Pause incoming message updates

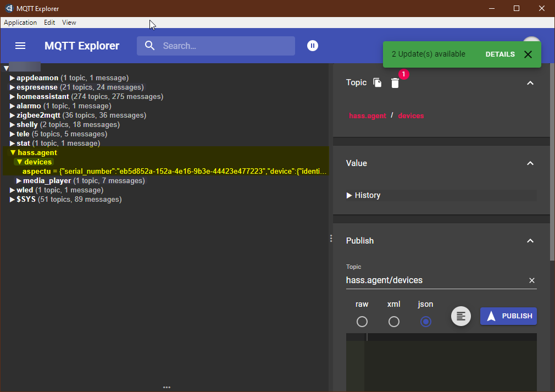[x=313, y=46]
